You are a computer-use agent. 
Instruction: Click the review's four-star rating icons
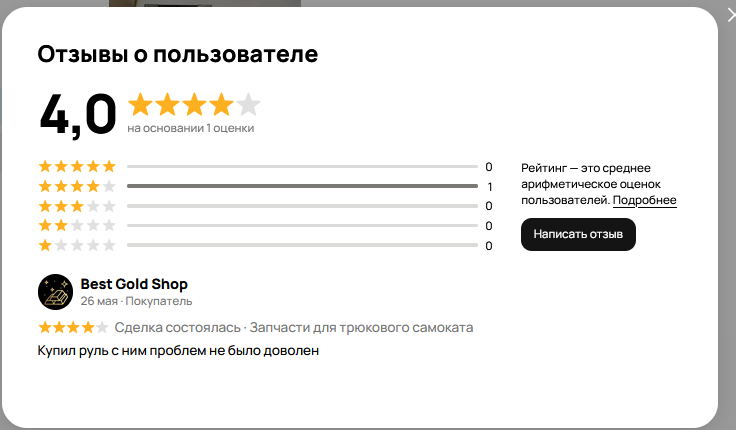[x=73, y=327]
